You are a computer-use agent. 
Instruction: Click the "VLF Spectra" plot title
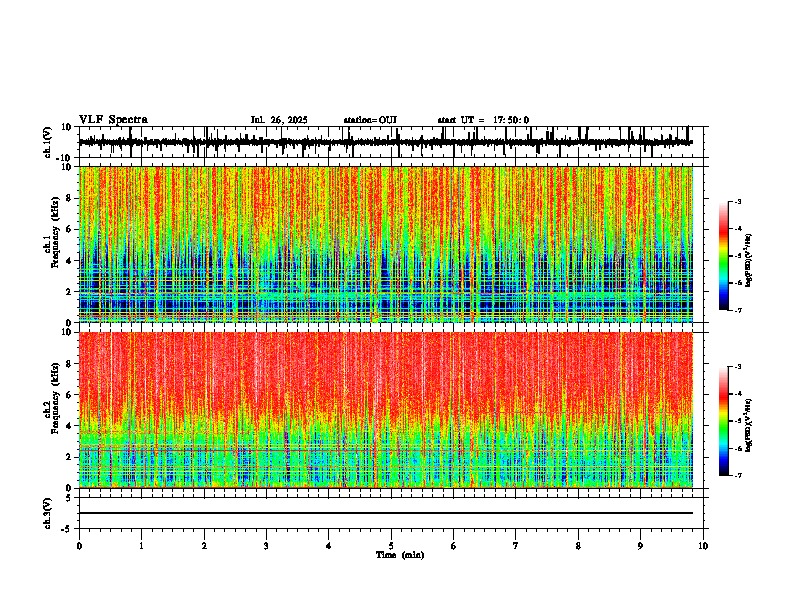tap(113, 120)
